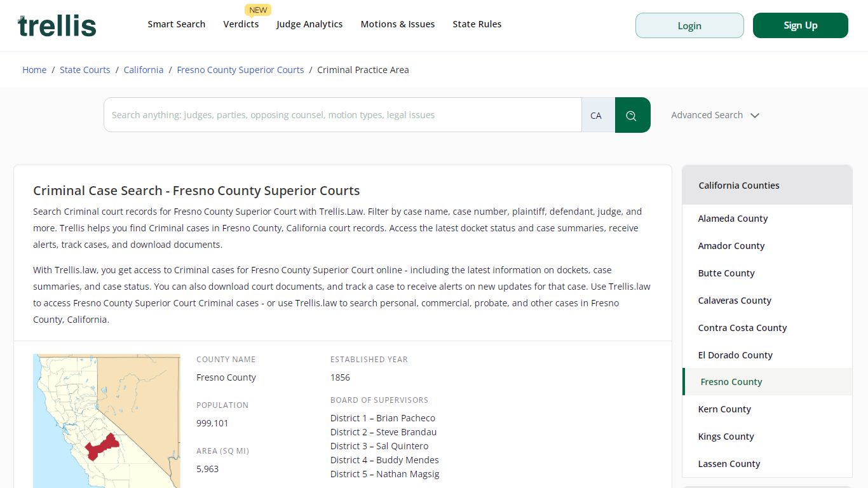Open Judge Analytics menu
Image resolution: width=868 pixels, height=488 pixels.
(x=309, y=24)
